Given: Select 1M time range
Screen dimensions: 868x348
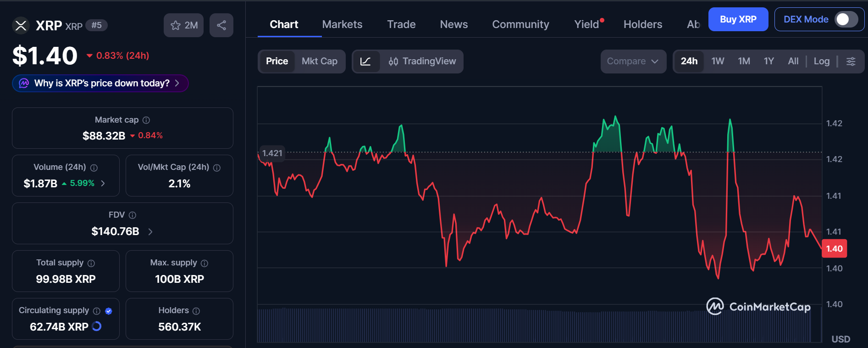Looking at the screenshot, I should [x=744, y=62].
